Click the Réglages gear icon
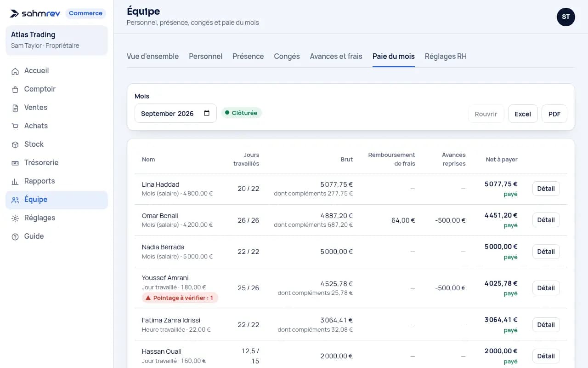 coord(15,218)
